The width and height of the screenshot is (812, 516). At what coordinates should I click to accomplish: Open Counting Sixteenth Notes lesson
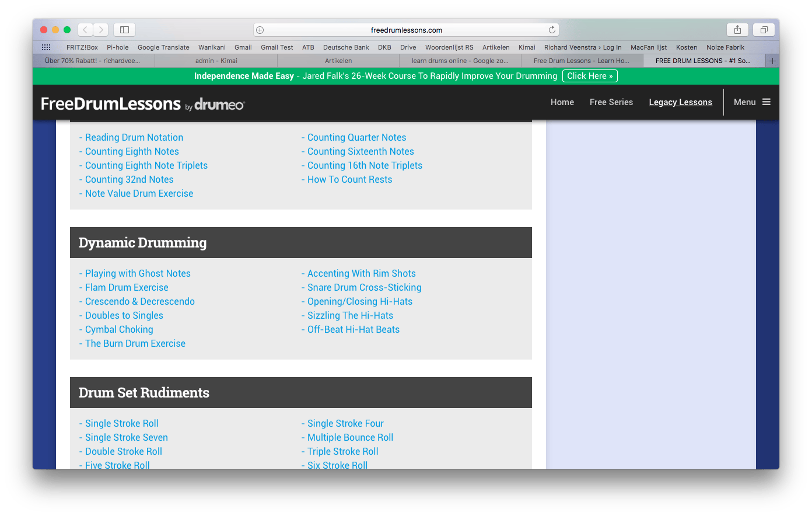pyautogui.click(x=360, y=151)
